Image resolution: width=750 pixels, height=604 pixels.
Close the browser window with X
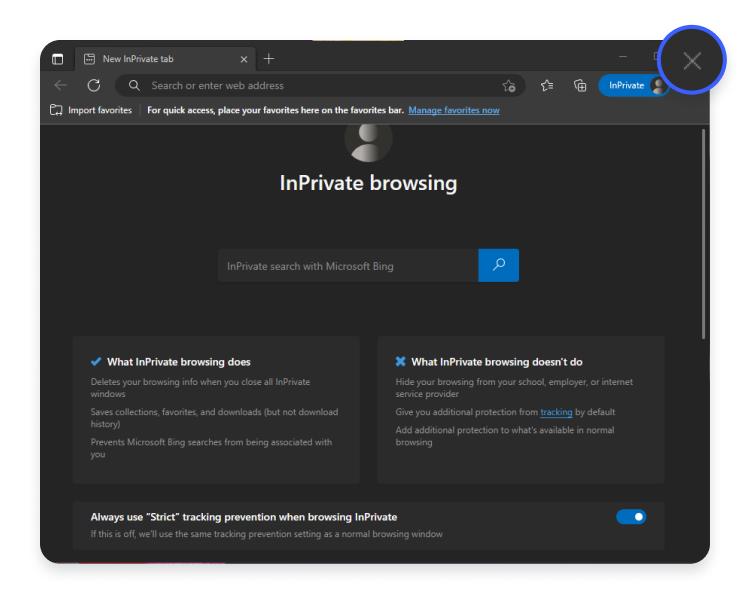click(x=692, y=61)
